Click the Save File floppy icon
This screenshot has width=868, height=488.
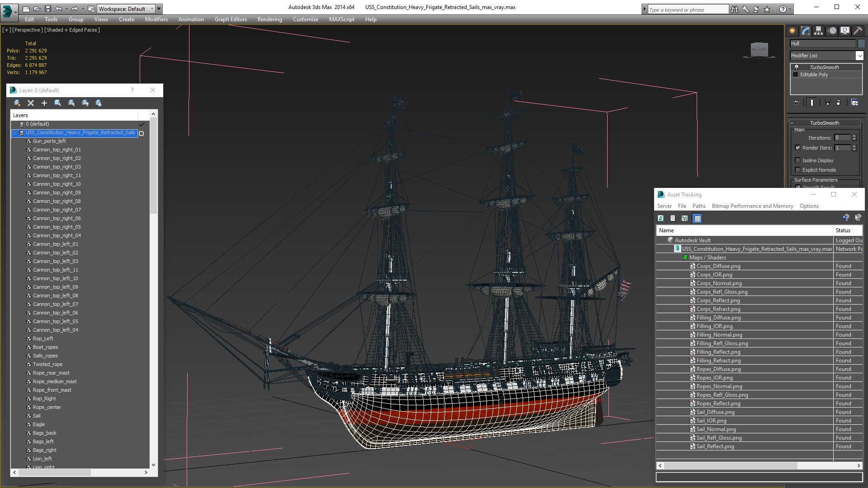click(48, 9)
